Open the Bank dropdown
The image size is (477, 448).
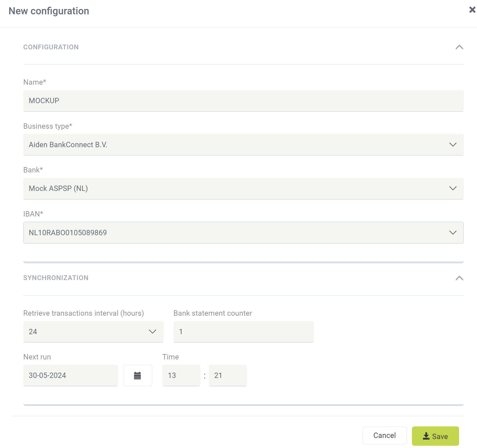point(243,188)
